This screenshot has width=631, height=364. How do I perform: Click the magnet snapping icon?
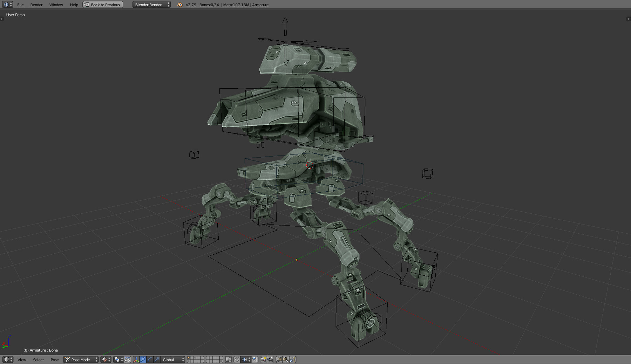coord(237,360)
